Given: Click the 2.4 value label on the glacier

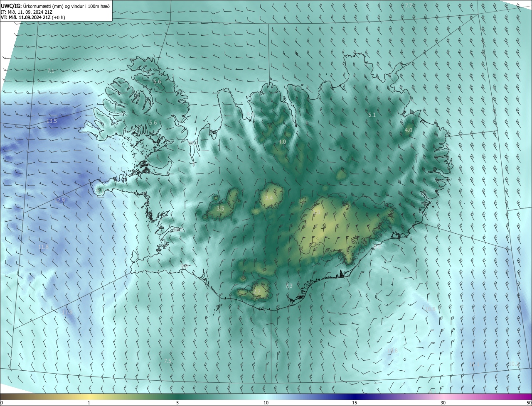Looking at the screenshot, I should click(269, 198).
